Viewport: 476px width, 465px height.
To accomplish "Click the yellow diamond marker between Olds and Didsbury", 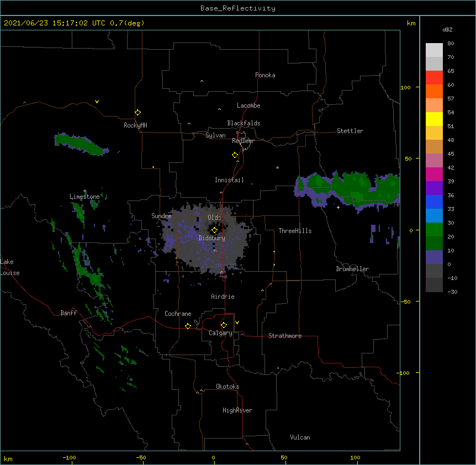I will [214, 230].
